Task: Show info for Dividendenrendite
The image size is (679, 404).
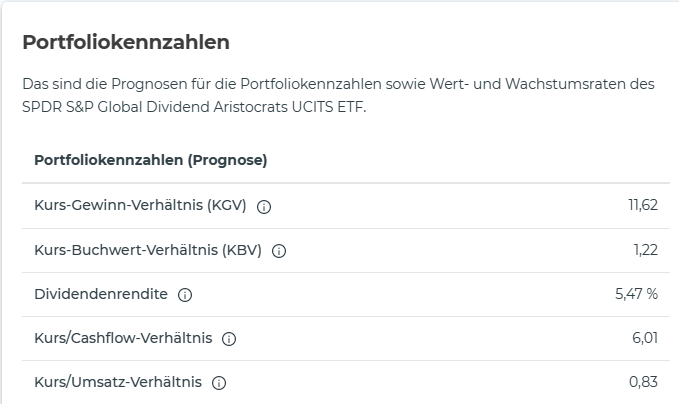Action: [185, 295]
